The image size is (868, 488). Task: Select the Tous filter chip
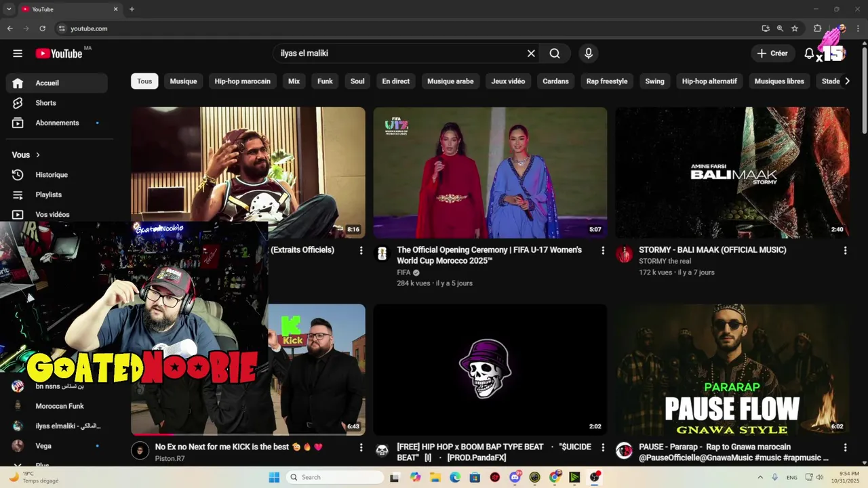click(x=144, y=81)
